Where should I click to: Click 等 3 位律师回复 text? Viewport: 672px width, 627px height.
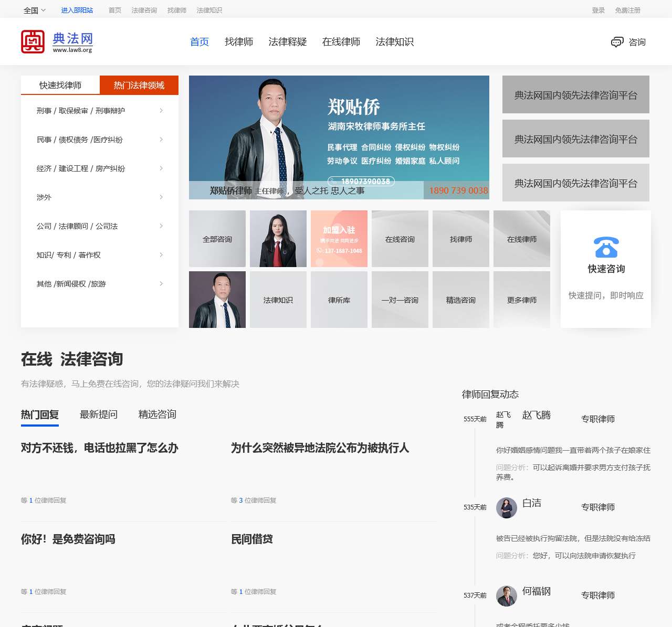[x=254, y=500]
